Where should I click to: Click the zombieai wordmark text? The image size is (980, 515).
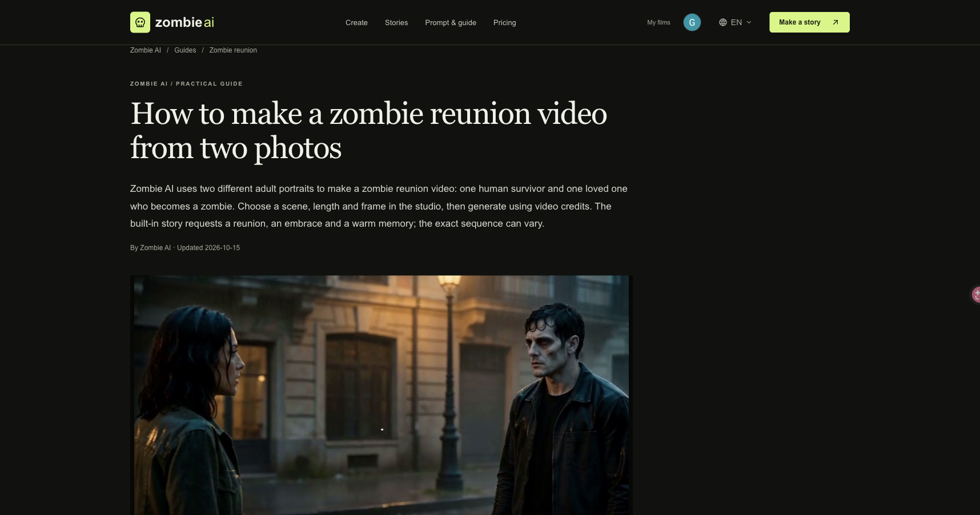point(184,22)
